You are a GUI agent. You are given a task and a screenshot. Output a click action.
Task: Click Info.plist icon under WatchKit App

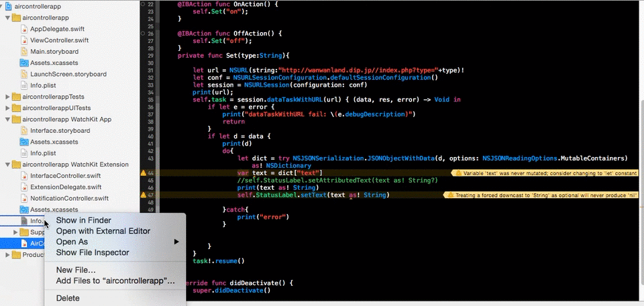coord(25,153)
